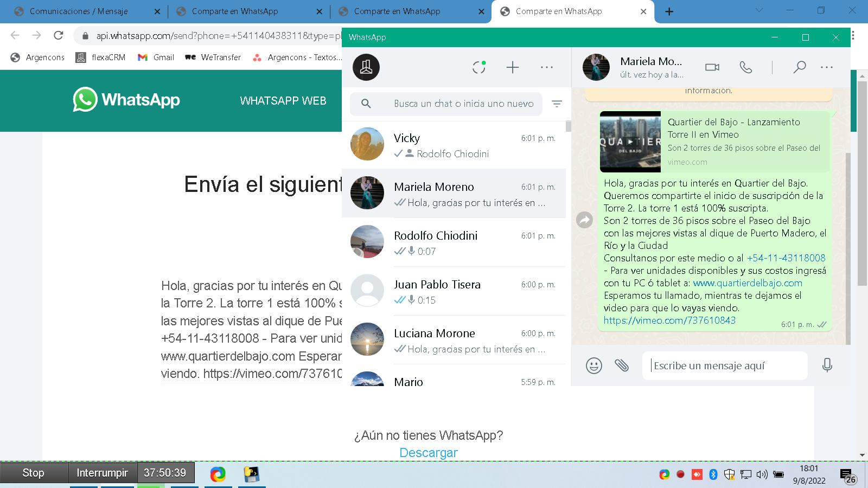The image size is (868, 488).
Task: Record a voice message with microphone
Action: tap(827, 365)
